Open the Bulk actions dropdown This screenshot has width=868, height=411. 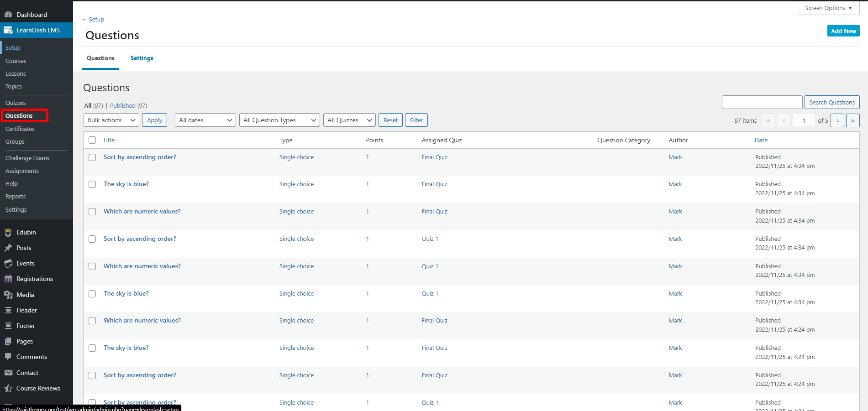point(111,120)
